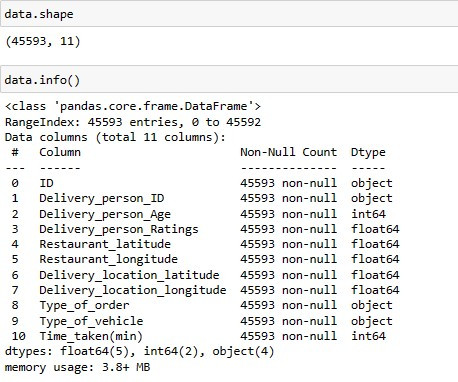Screen dimensions: 458x382
Task: Click the data.info() code cell
Action: [x=229, y=80]
